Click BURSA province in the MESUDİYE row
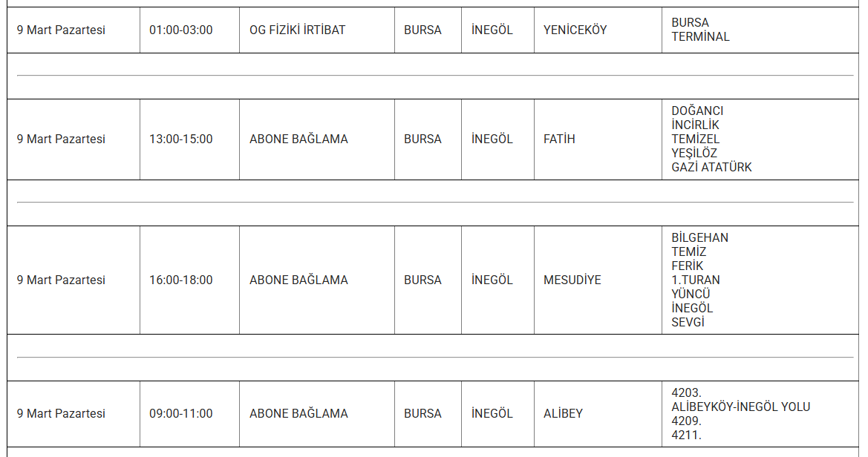 (x=422, y=280)
